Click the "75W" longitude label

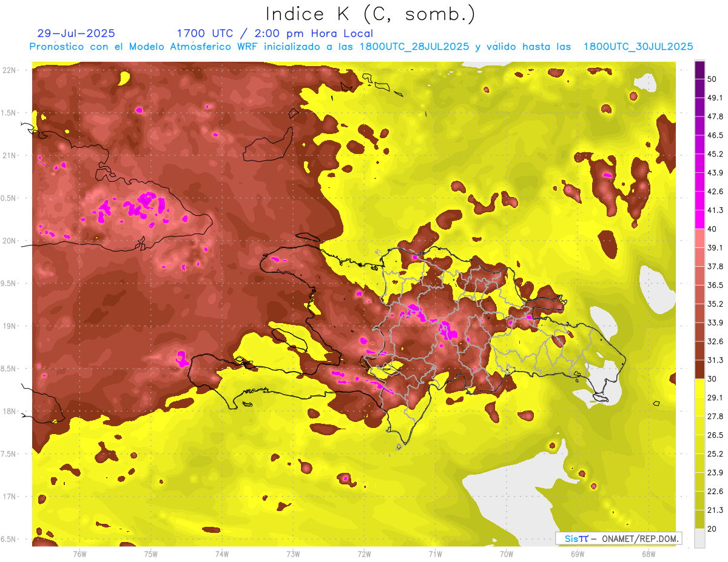[151, 554]
